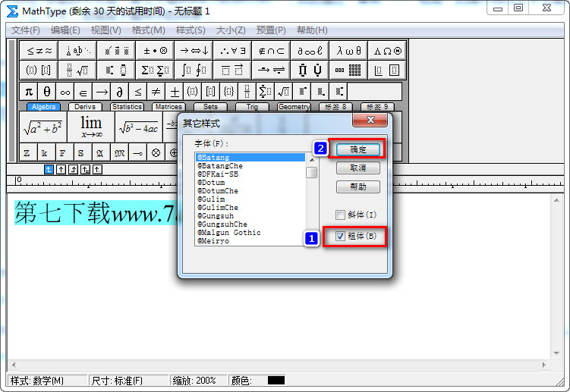This screenshot has width=570, height=392.
Task: Click the 取消 button in 其它样式 dialog
Action: coord(358,168)
